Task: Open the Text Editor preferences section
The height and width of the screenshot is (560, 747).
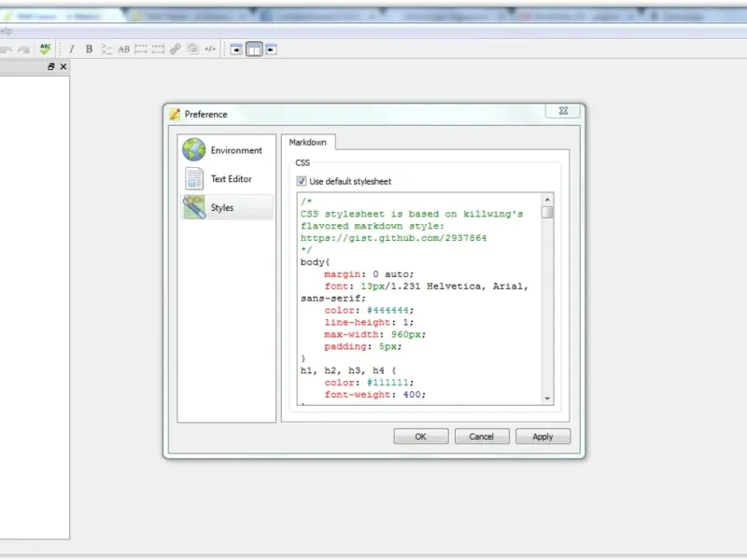Action: (227, 179)
